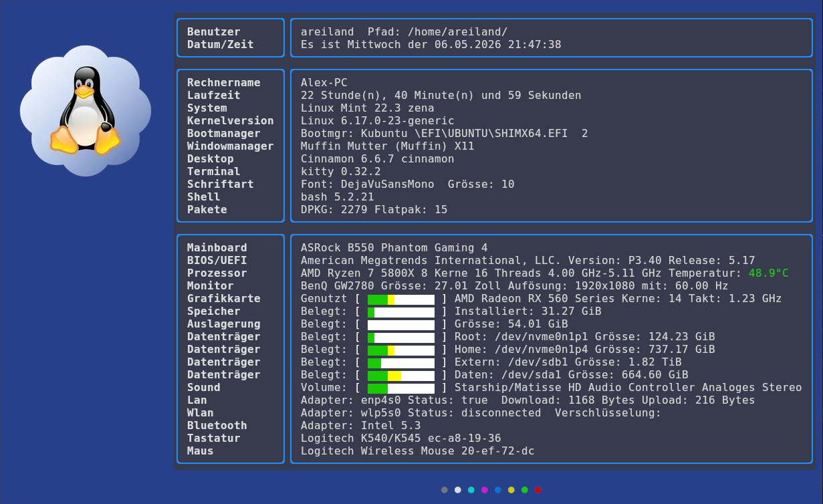Click the Extern /dev/sdb1 usage bar
823x504 pixels.
(401, 362)
